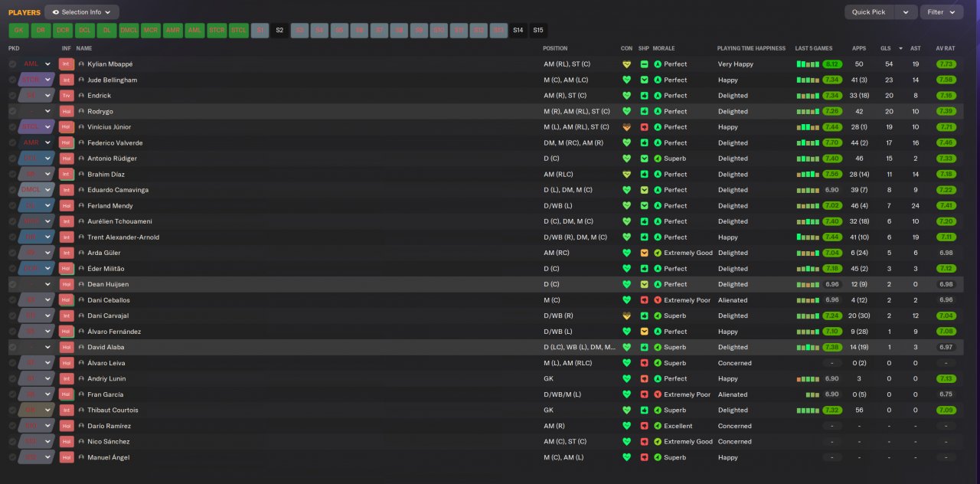Open the Filter dropdown

pos(942,12)
